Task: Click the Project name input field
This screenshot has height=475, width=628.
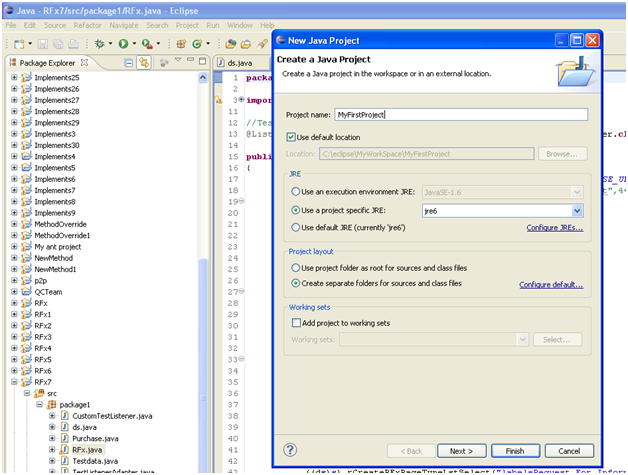Action: 461,115
